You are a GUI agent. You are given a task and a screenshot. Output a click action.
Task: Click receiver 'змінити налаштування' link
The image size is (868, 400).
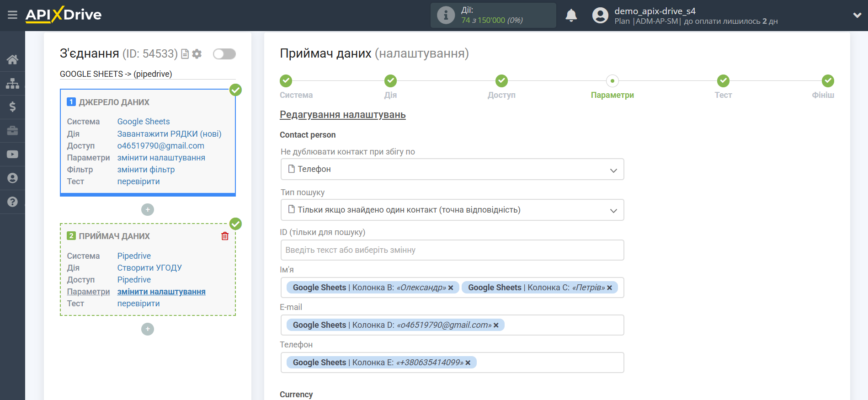[x=161, y=292]
